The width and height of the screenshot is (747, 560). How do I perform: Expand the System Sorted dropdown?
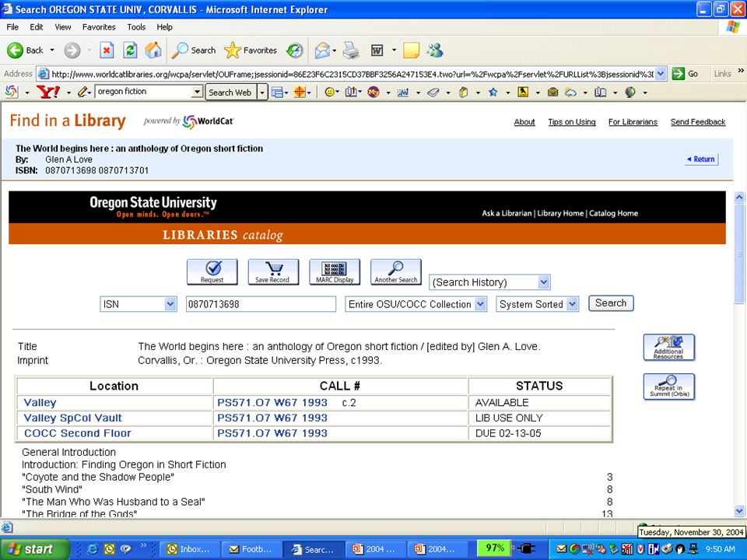pyautogui.click(x=573, y=304)
